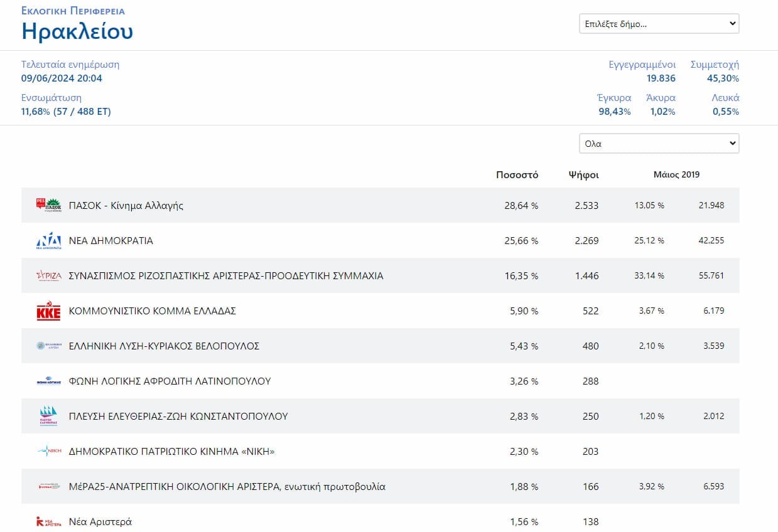The image size is (778, 532).
Task: Click the timestamp 09/06/2024 20:04
Action: coord(62,78)
